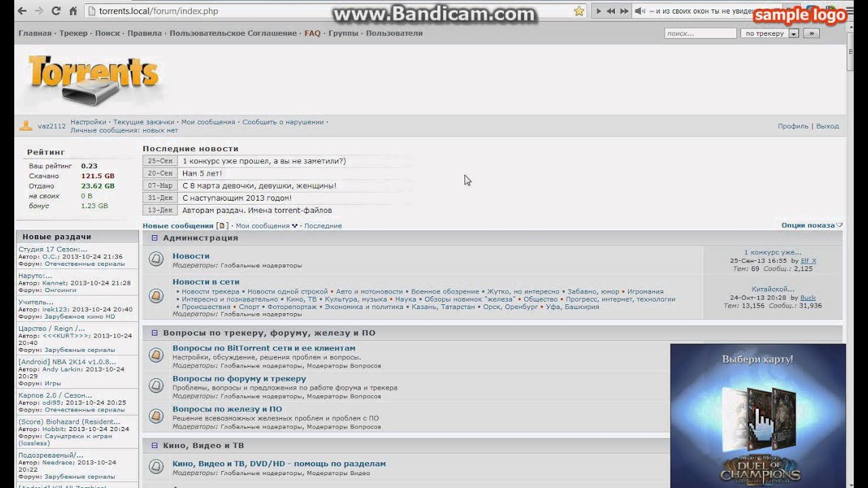Open Текущие закачки link
868x488 pixels.
[144, 122]
